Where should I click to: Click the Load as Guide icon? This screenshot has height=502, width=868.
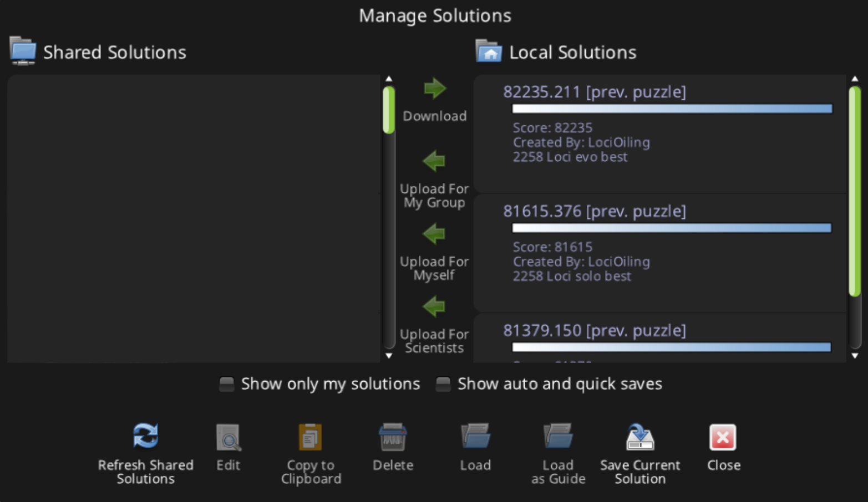558,437
